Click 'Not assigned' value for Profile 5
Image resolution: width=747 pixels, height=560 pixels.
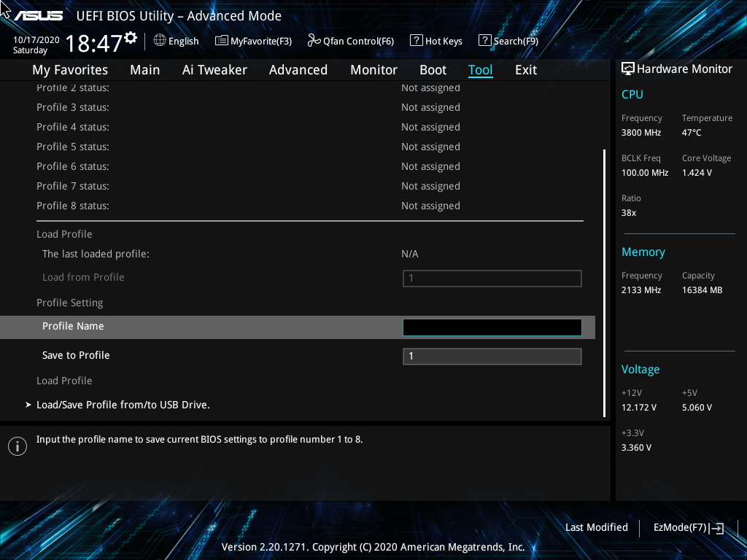(x=430, y=147)
